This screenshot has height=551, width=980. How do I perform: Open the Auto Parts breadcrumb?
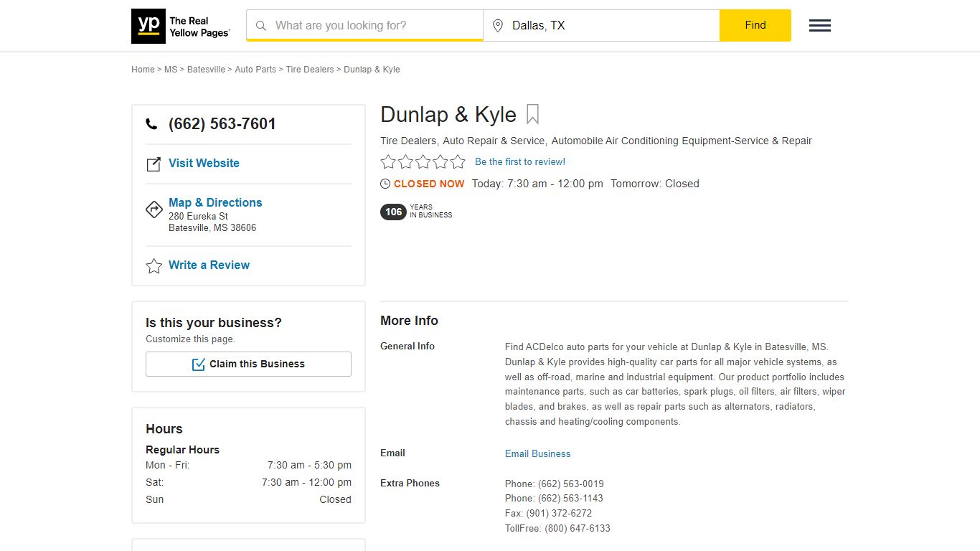pos(255,70)
